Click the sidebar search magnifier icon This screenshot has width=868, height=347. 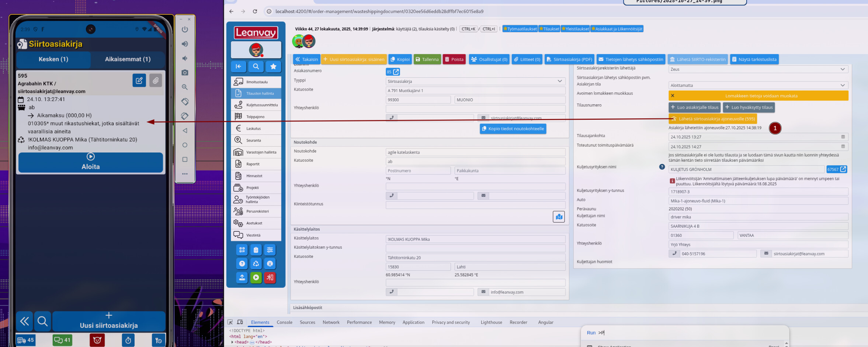pyautogui.click(x=256, y=66)
